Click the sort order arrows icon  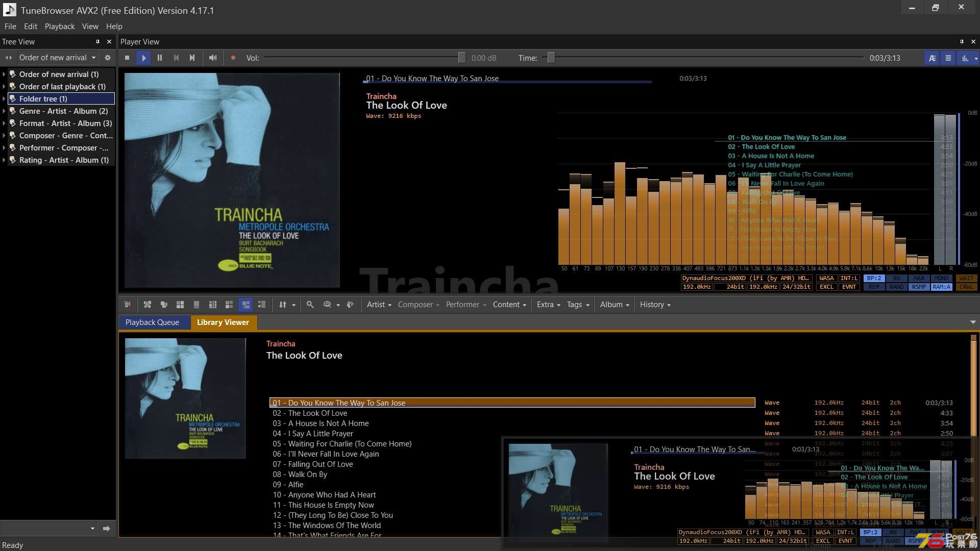tap(283, 305)
